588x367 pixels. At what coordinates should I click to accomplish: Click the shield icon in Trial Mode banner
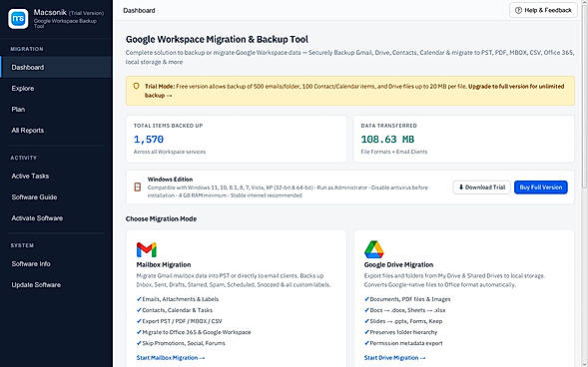(137, 87)
